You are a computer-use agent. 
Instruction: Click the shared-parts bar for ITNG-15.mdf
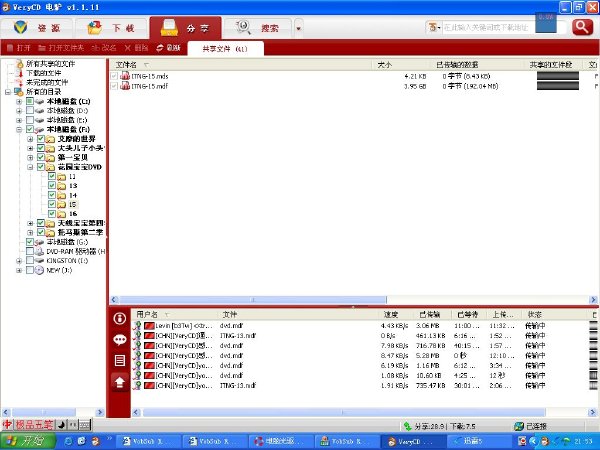(558, 86)
